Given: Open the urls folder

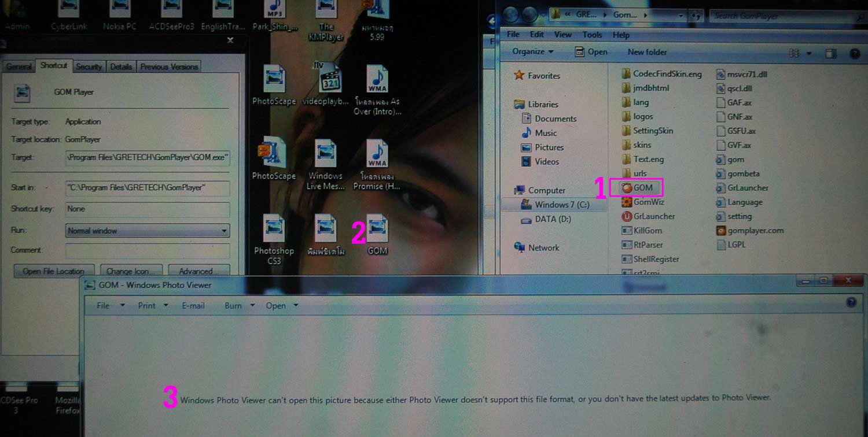Looking at the screenshot, I should [x=634, y=173].
